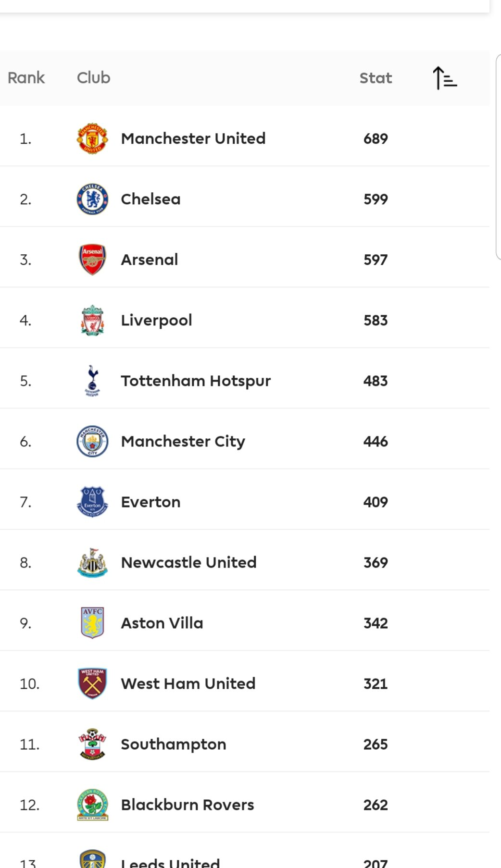Toggle the stat sort order arrow
The width and height of the screenshot is (501, 868).
click(x=445, y=78)
